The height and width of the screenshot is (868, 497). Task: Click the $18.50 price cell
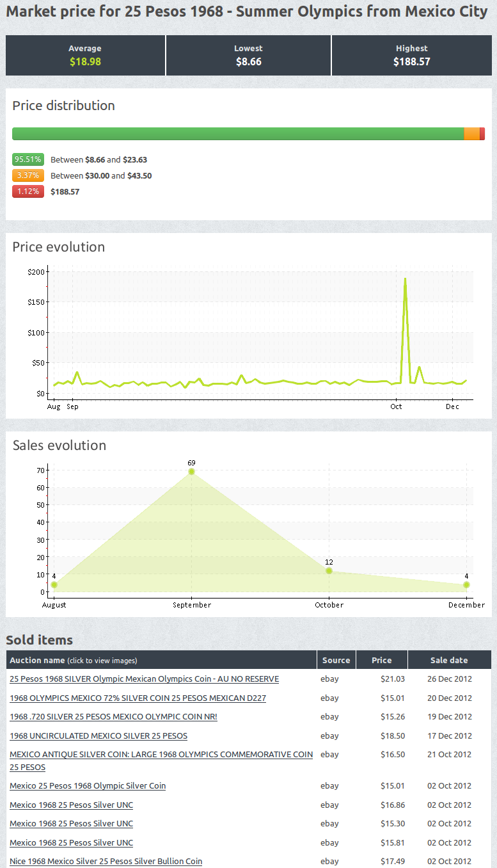[x=393, y=735]
